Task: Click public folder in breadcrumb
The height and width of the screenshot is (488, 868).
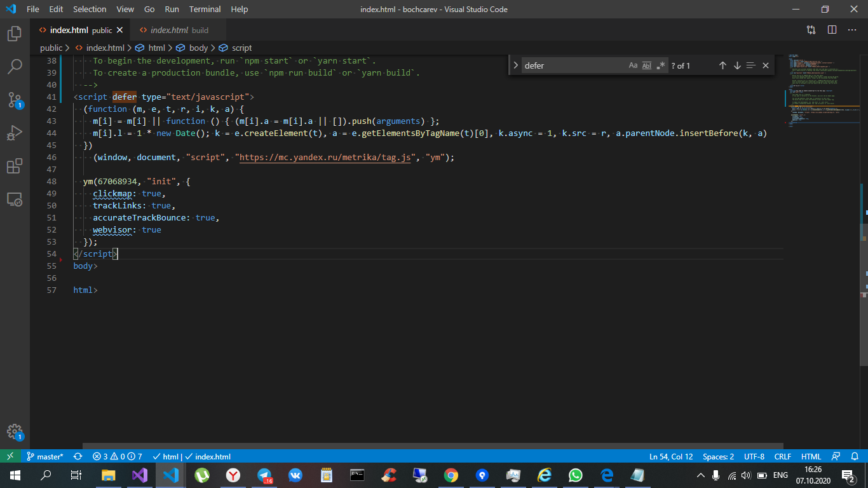Action: [x=51, y=48]
